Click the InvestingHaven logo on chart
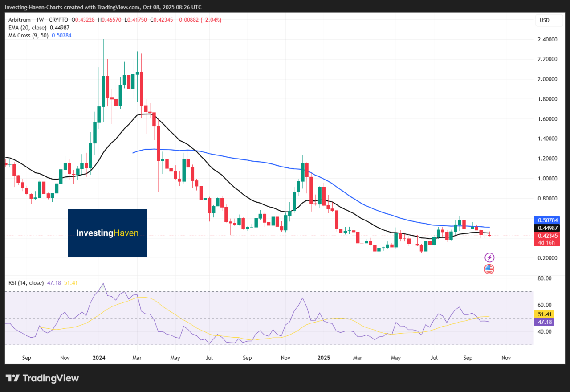Image resolution: width=570 pixels, height=392 pixels. (x=107, y=233)
